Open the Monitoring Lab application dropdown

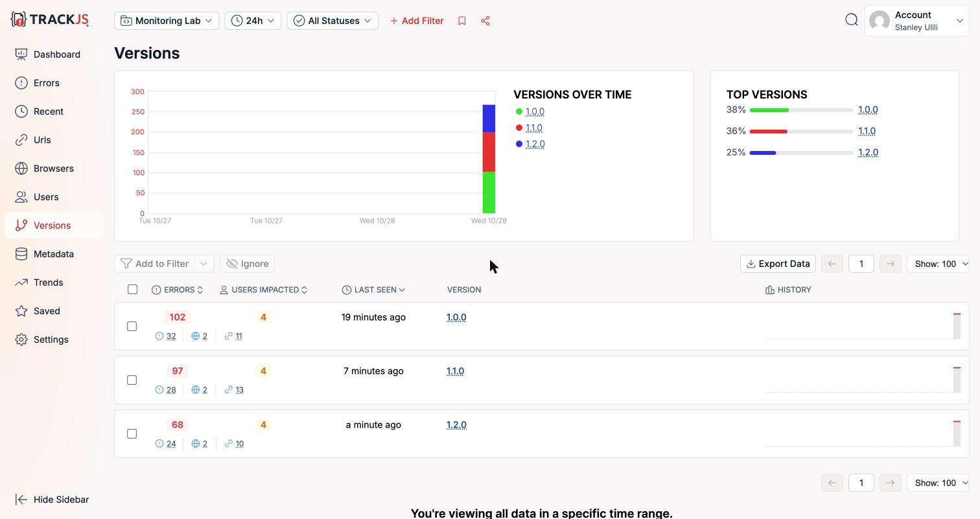click(x=167, y=21)
